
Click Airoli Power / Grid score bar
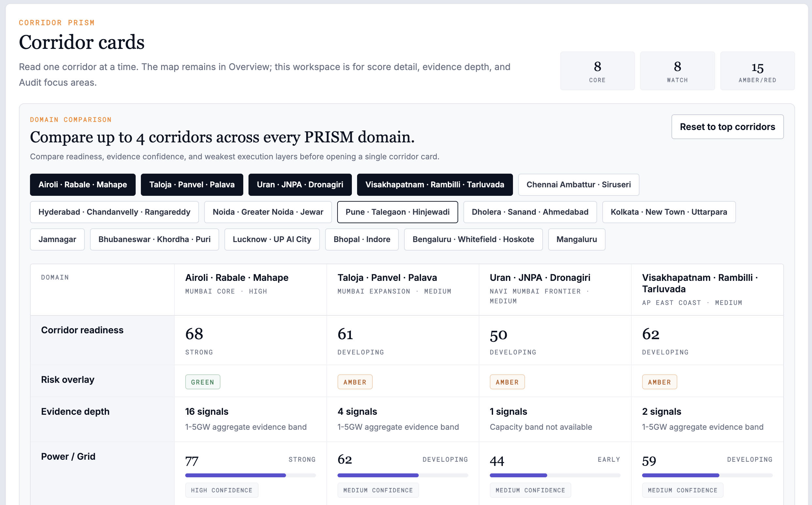(250, 475)
